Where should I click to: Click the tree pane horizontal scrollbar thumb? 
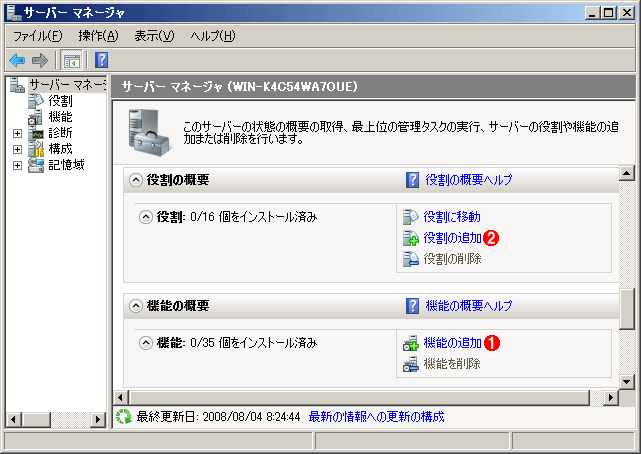36,420
